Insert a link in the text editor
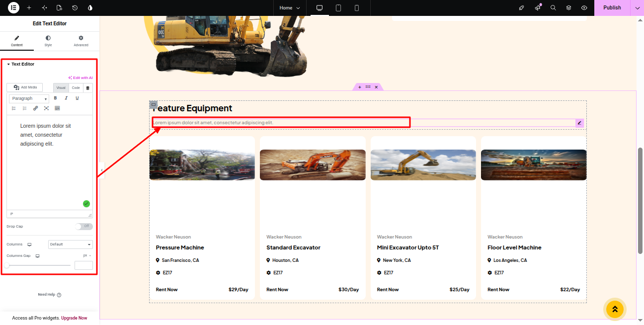The height and width of the screenshot is (325, 644). tap(35, 108)
